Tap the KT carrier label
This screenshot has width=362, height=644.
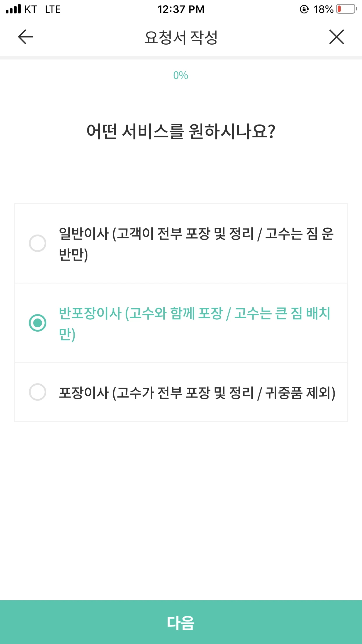(x=31, y=9)
